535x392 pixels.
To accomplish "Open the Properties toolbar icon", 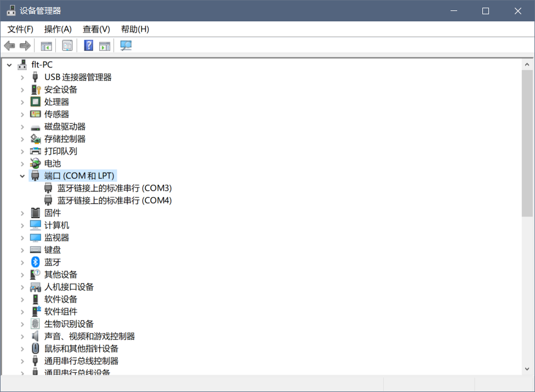I will pos(67,46).
